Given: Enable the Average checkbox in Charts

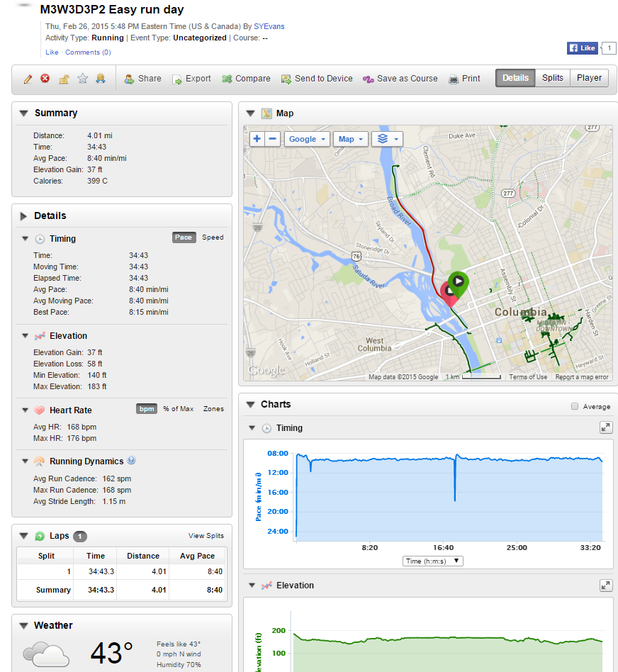Looking at the screenshot, I should 574,407.
